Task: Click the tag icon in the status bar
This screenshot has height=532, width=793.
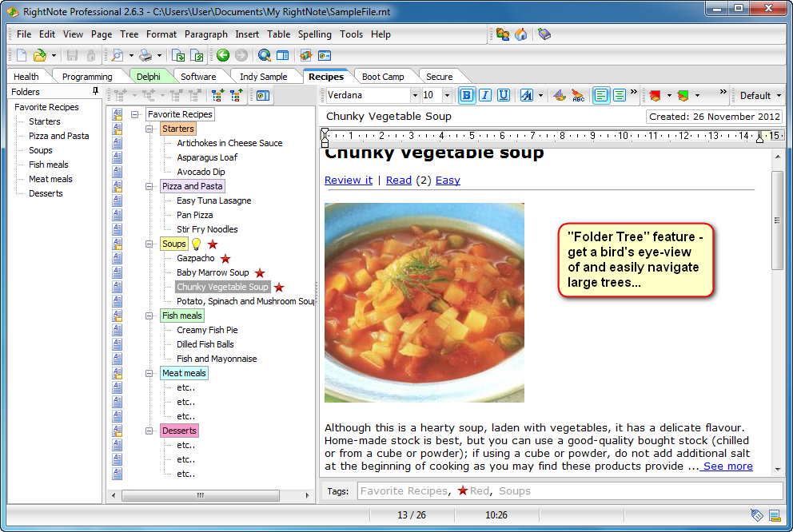Action: click(756, 515)
